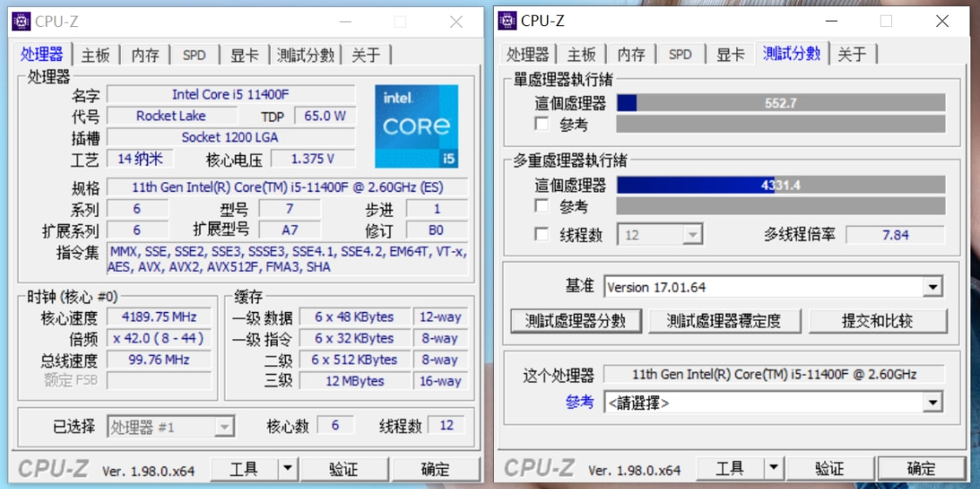The width and height of the screenshot is (980, 489).
Task: Click the A7 扩展型号 value
Action: pyautogui.click(x=289, y=229)
